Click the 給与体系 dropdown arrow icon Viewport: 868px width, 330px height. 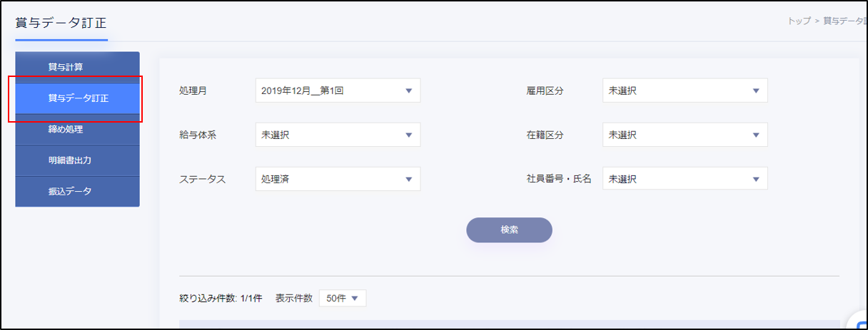[x=409, y=135]
